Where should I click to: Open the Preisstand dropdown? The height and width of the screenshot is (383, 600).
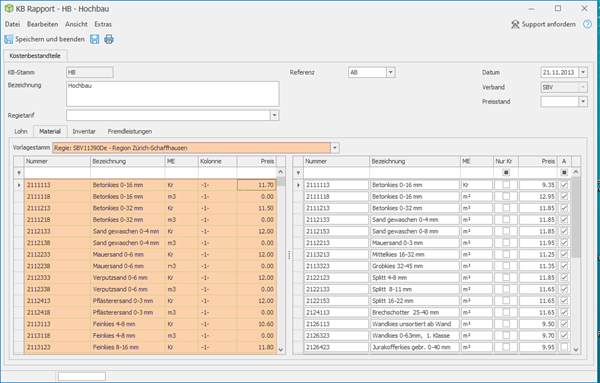583,101
